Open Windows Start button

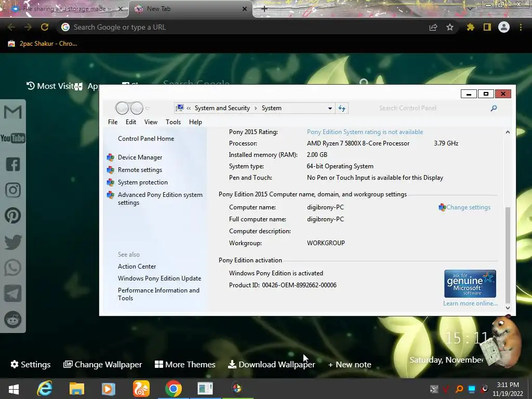pos(14,389)
